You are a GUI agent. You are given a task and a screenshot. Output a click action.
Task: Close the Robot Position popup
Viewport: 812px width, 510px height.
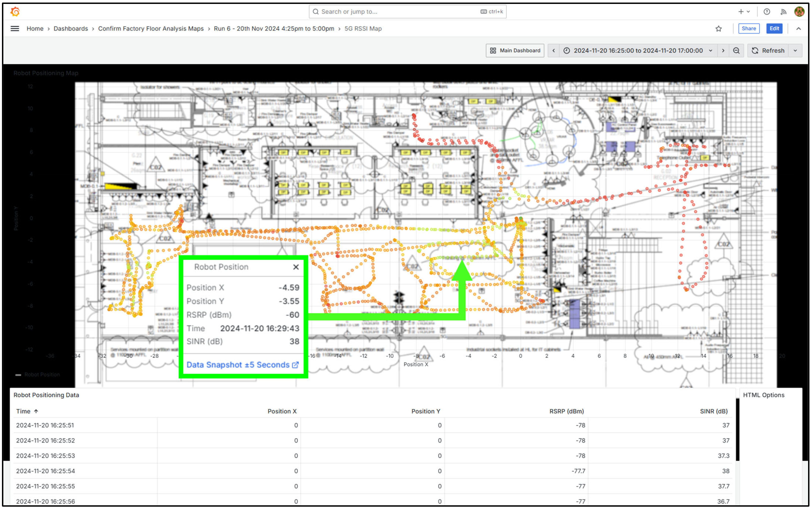[296, 267]
